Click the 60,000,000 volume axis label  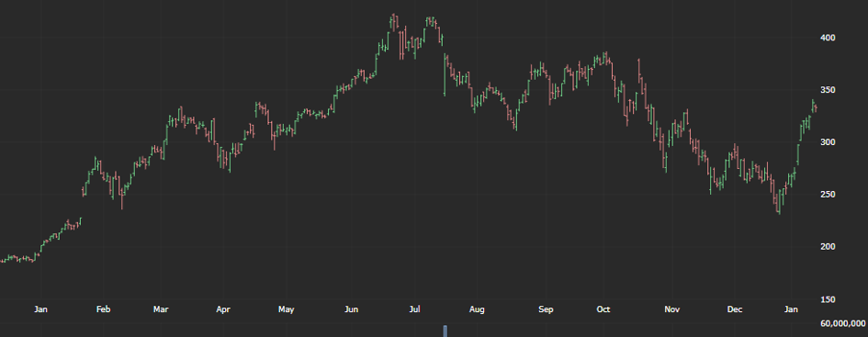pos(843,323)
